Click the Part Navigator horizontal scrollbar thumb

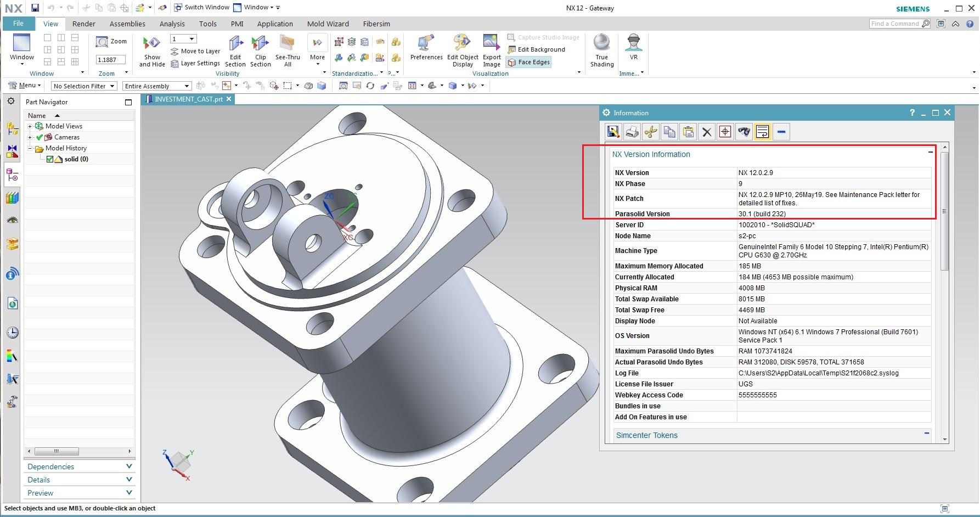tap(57, 451)
